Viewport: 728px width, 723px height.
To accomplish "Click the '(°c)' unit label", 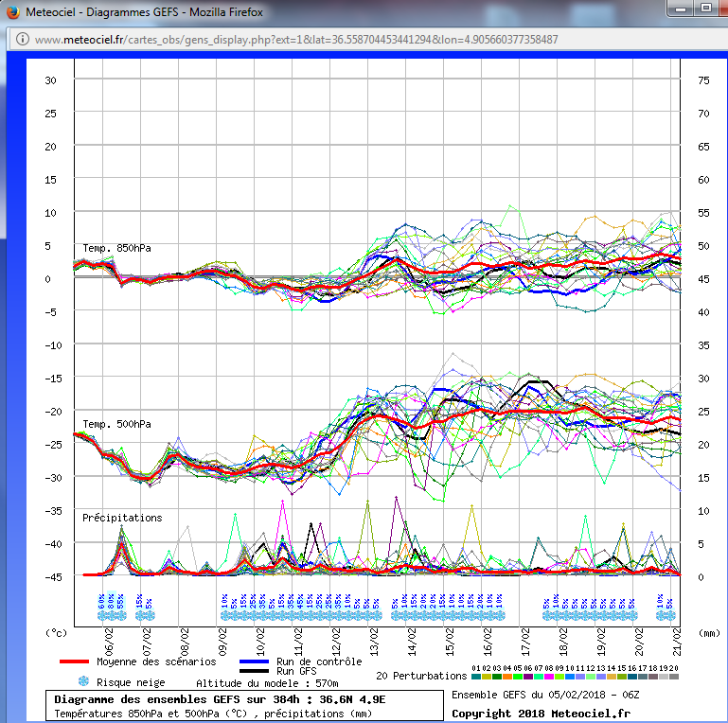I will click(x=56, y=633).
